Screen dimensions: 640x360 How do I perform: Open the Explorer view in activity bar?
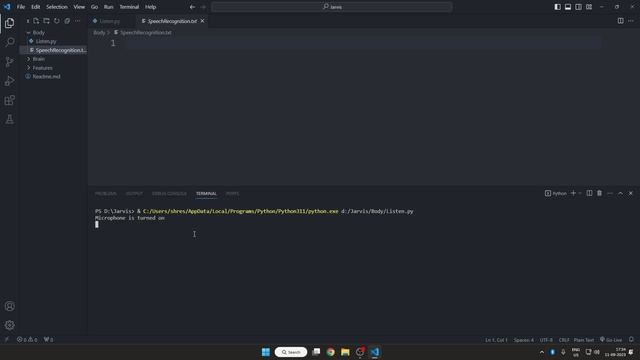[9, 23]
